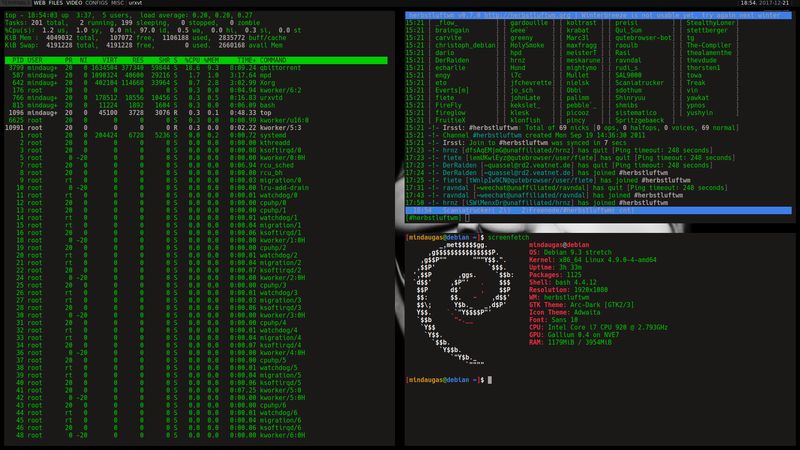Click nick christoph_debian in irssi list
800x450 pixels.
[465, 45]
